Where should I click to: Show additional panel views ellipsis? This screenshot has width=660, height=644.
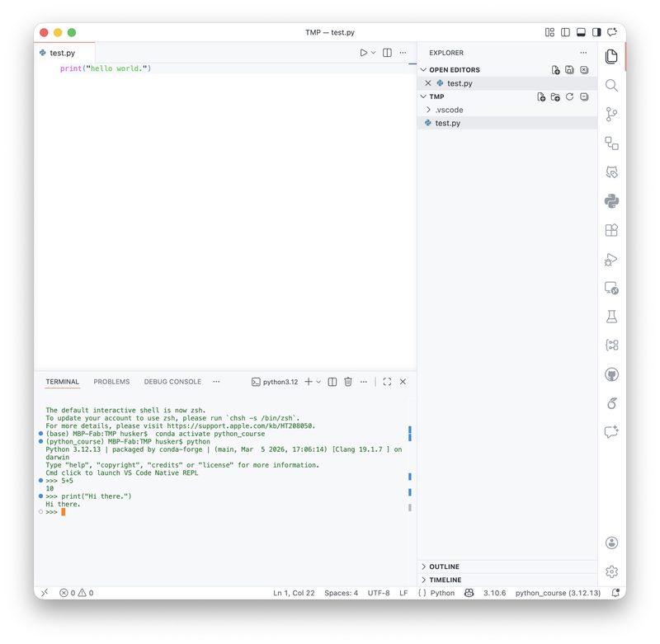pyautogui.click(x=216, y=382)
